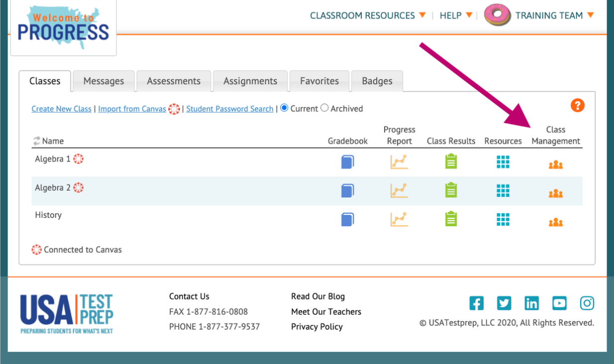
Task: Open the Contact Us link
Action: click(189, 296)
